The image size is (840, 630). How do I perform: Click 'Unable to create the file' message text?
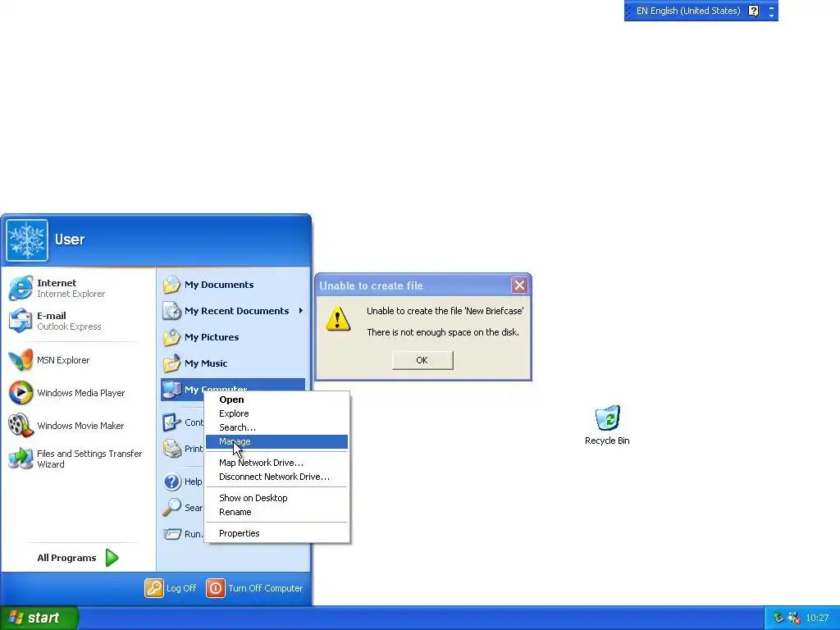(x=445, y=311)
